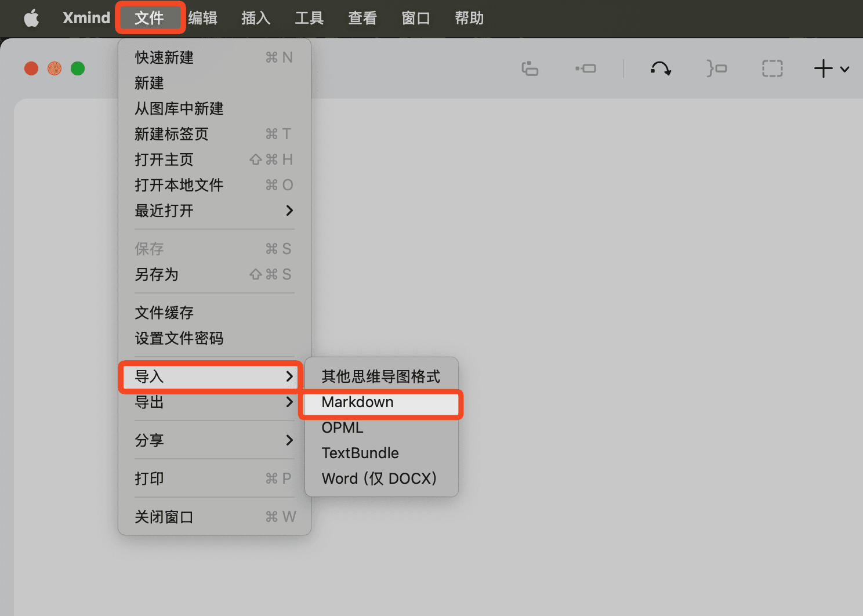Choose 打开主页 menu item
The image size is (863, 616).
[215, 160]
